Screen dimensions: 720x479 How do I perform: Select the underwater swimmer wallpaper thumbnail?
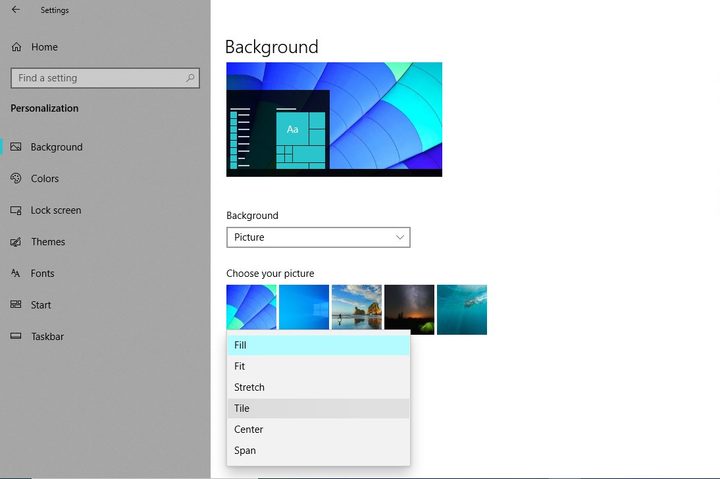tap(462, 310)
